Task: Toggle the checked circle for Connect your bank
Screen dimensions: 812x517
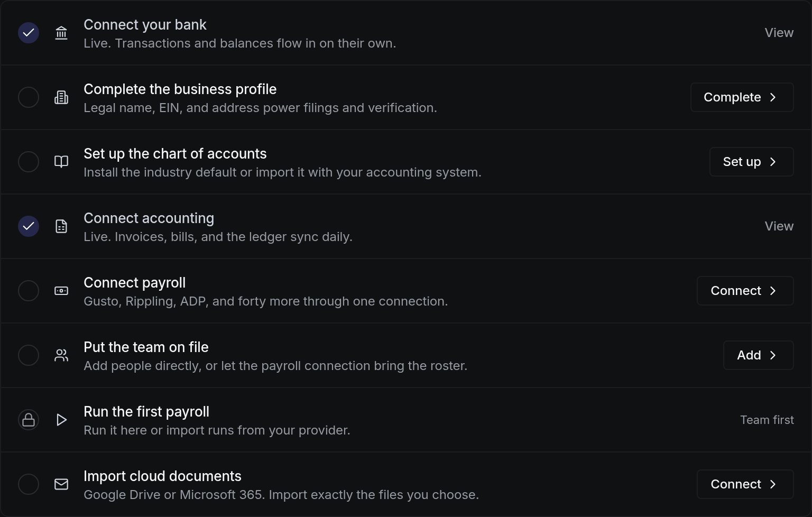Action: [x=29, y=33]
